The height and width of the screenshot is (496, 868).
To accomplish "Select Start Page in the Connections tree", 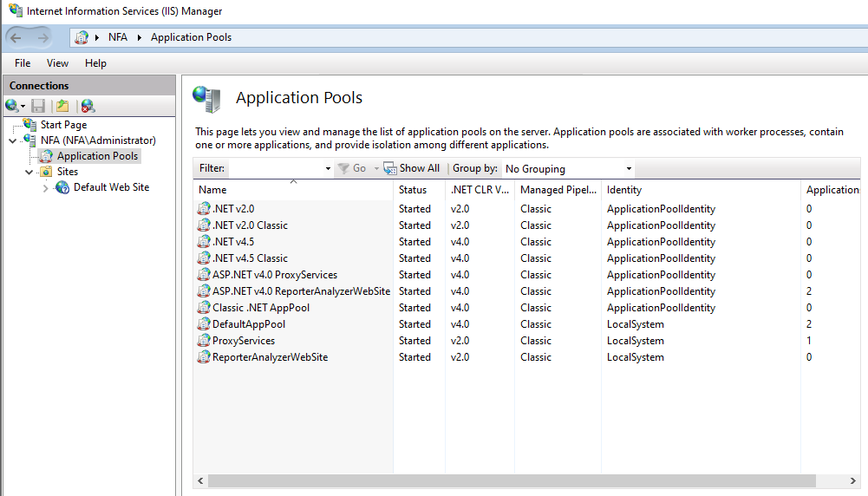I will click(63, 125).
